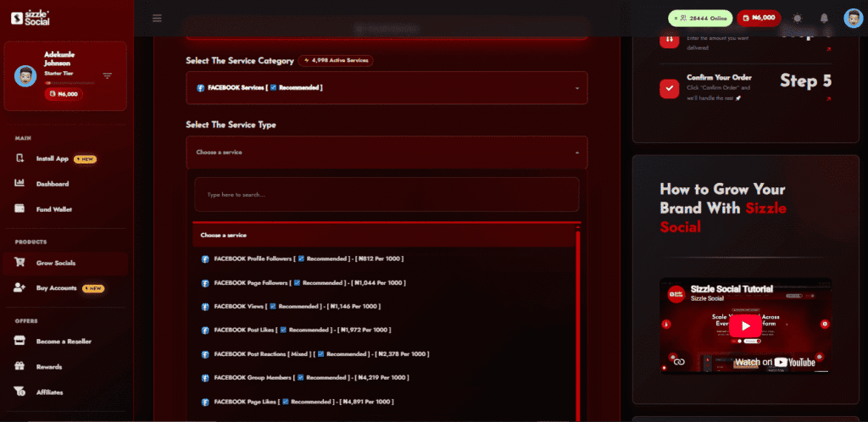868x422 pixels.
Task: Open the notifications bell
Action: pyautogui.click(x=824, y=19)
